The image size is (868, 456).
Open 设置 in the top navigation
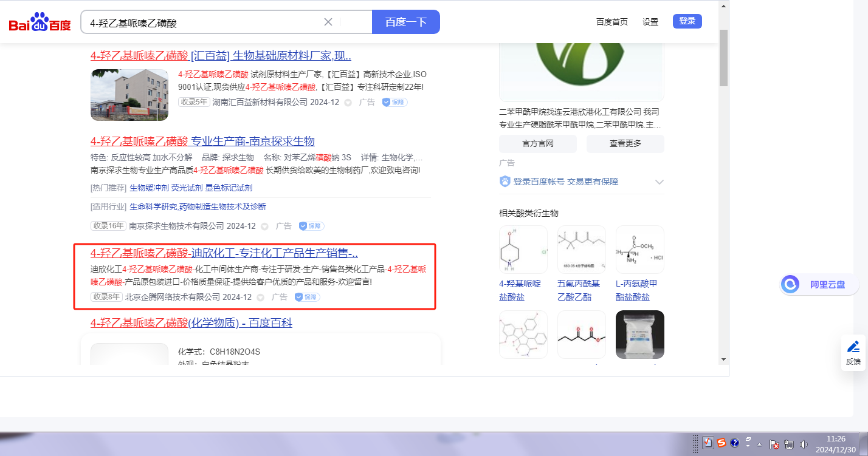tap(650, 22)
